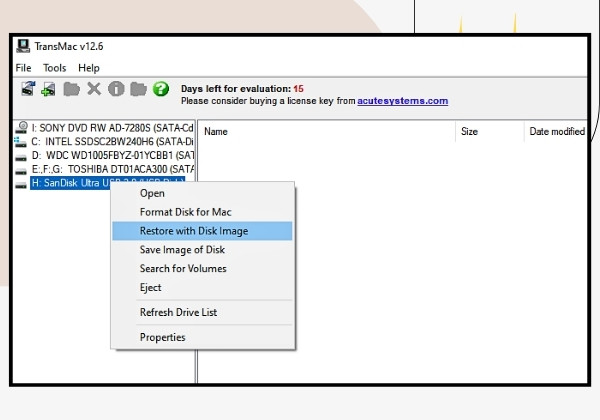Select the D: WDC WD1005FBYZ drive
This screenshot has height=420, width=600.
coord(112,155)
